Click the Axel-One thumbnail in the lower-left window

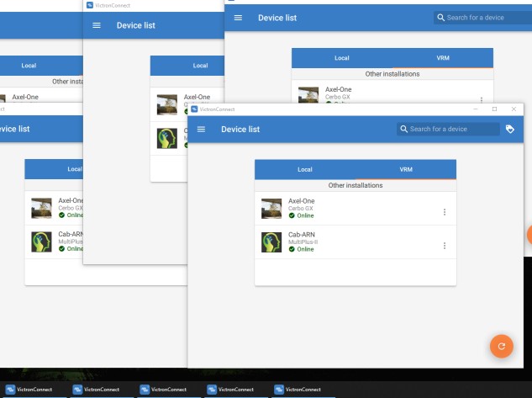click(x=41, y=208)
